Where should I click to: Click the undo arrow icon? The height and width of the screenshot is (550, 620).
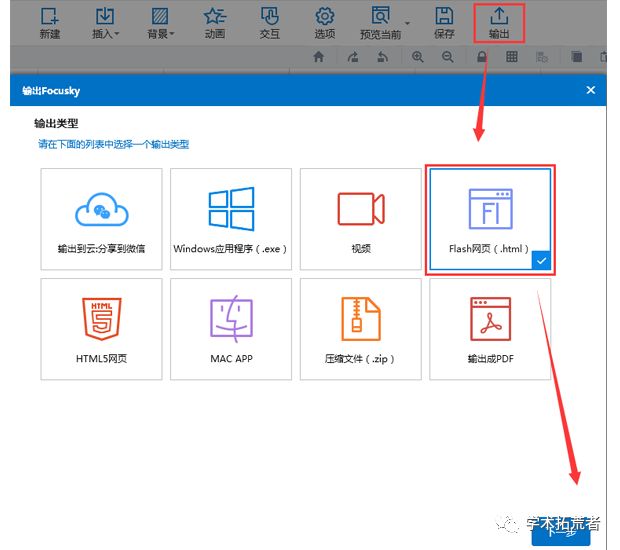tap(382, 57)
